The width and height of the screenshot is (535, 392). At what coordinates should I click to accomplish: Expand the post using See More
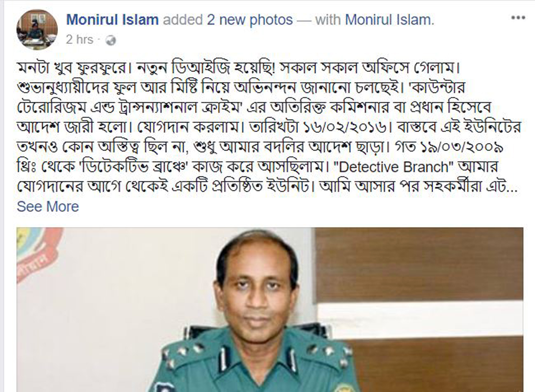[48, 206]
